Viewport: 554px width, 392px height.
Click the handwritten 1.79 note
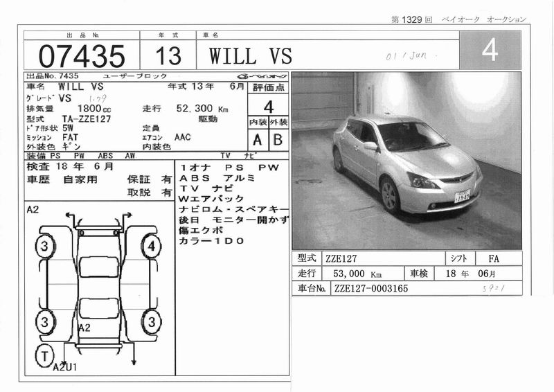tap(97, 98)
